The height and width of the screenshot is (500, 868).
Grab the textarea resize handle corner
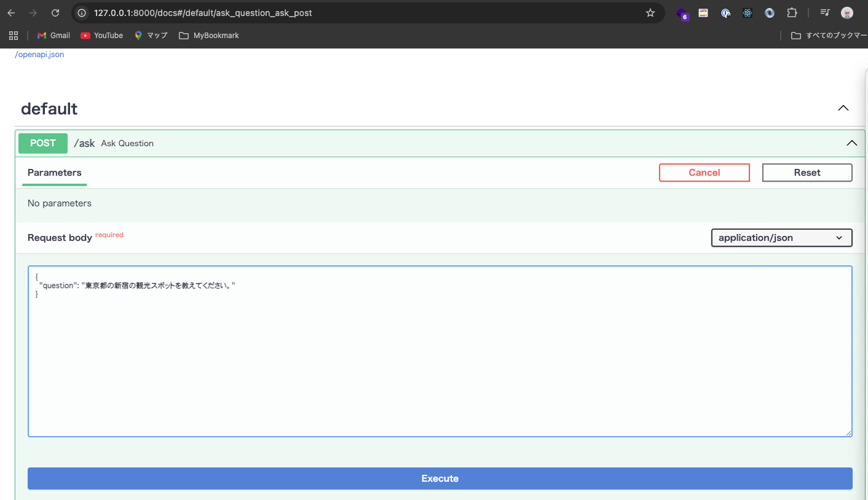848,433
